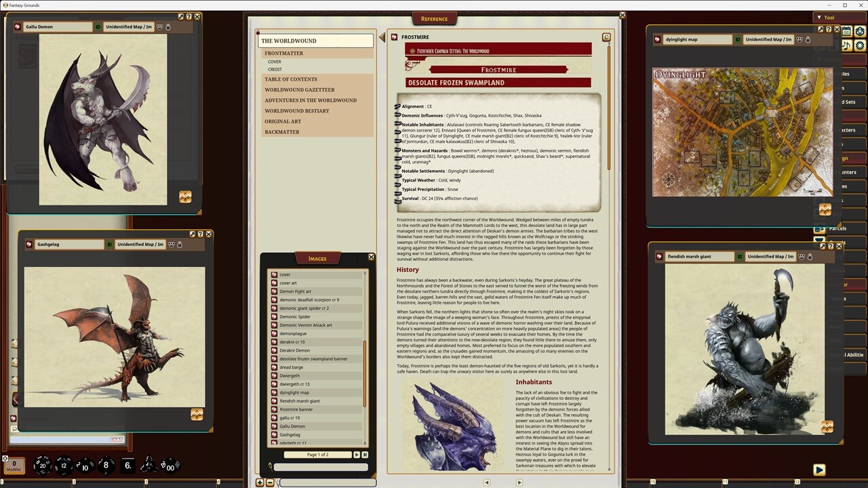
Task: Click the search field below the Images list
Action: coord(320,466)
